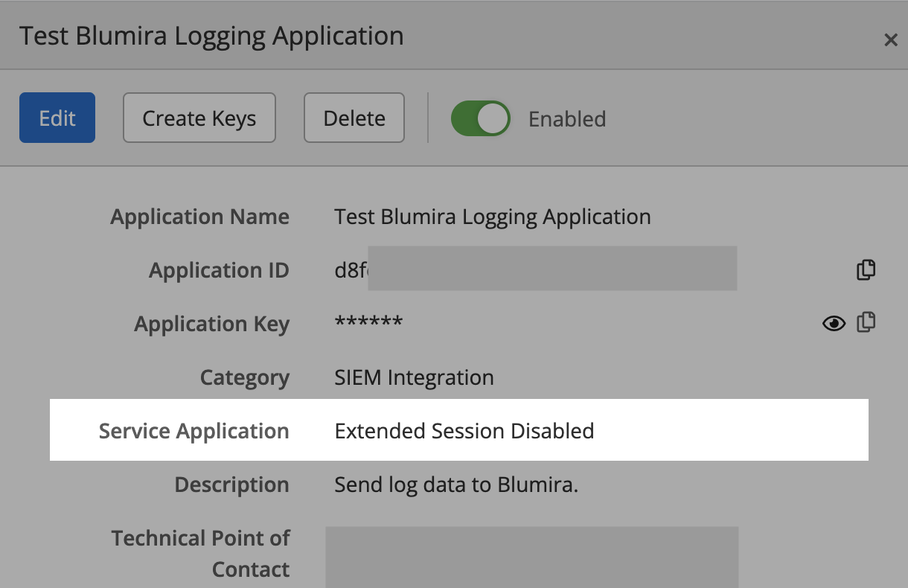
Task: Click the Application ID value starting with d8f
Action: (x=351, y=270)
